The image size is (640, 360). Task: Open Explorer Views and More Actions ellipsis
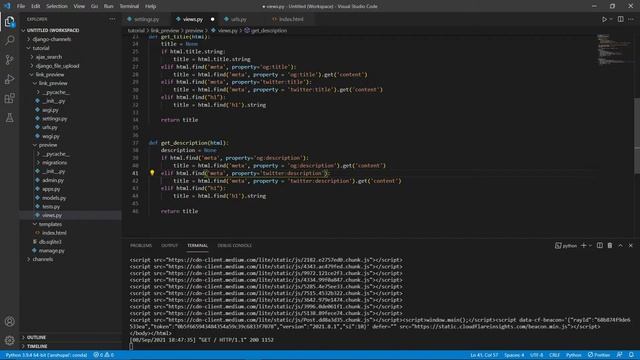[112, 19]
